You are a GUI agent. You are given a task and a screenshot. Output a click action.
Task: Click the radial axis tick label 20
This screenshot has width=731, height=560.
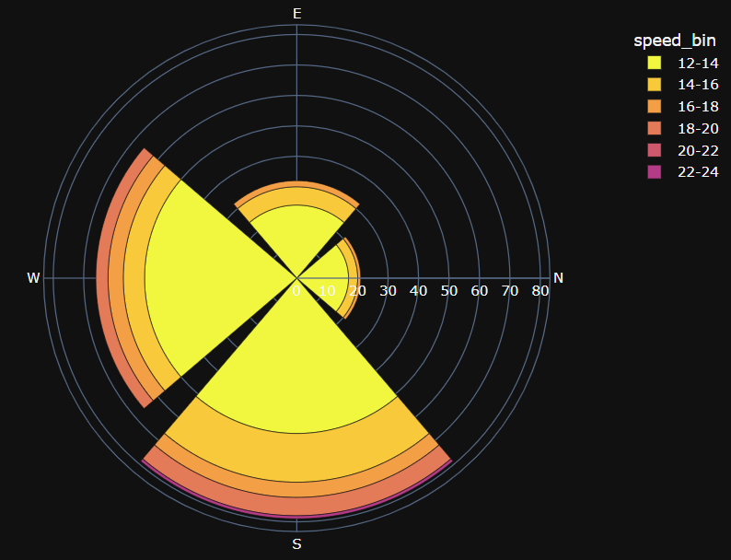coord(357,291)
